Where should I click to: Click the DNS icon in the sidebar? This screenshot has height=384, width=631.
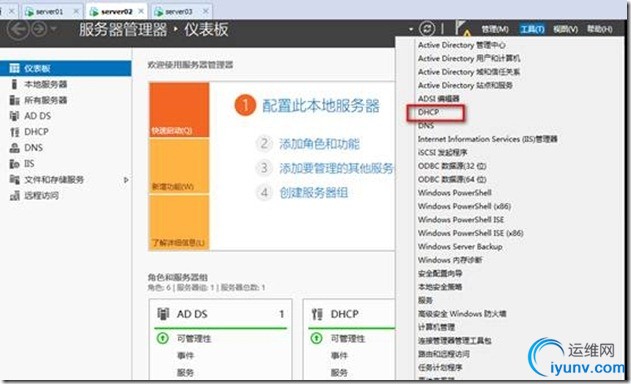[x=14, y=148]
